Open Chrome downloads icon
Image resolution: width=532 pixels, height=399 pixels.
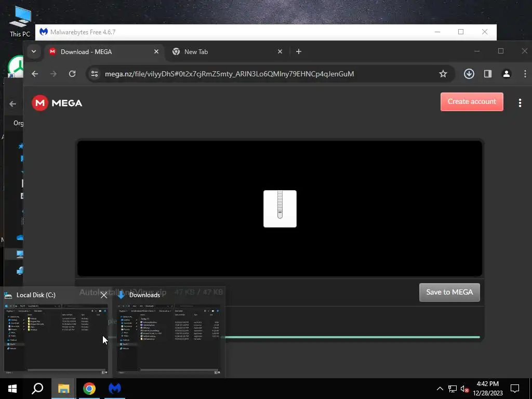click(469, 74)
